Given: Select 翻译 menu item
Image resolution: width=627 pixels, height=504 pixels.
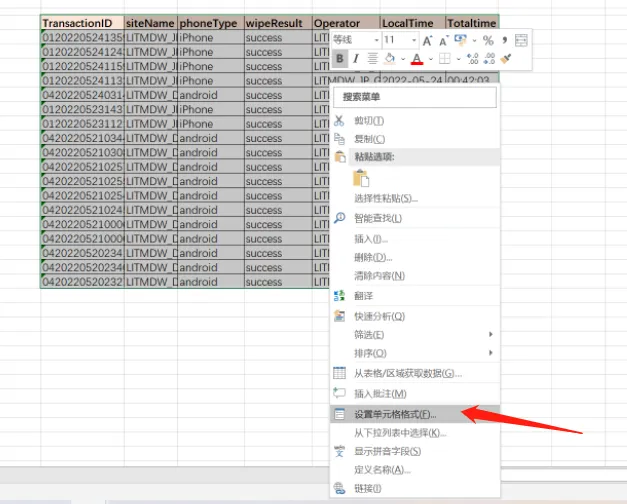Looking at the screenshot, I should (x=415, y=296).
